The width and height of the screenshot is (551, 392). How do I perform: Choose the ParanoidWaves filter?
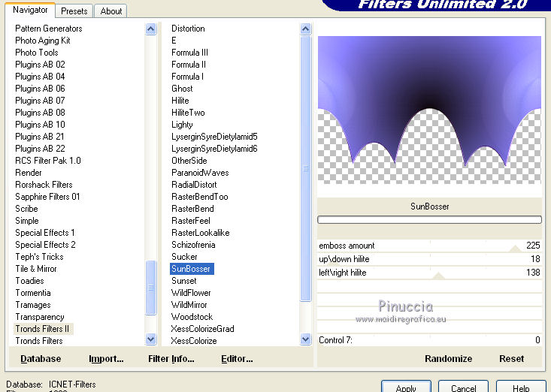click(200, 173)
